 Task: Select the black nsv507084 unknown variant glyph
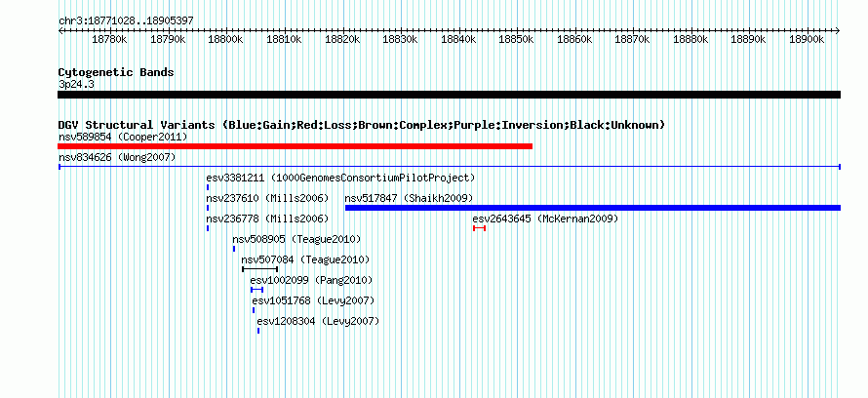coord(259,269)
